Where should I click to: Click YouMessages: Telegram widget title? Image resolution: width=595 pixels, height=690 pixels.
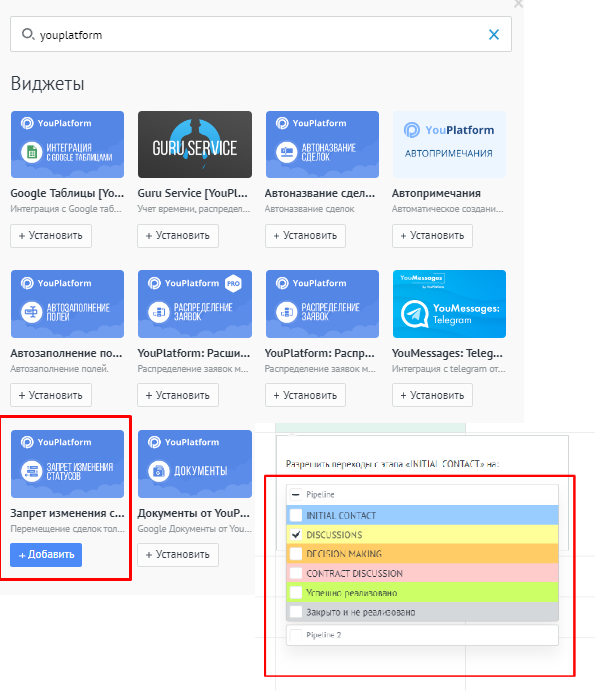(x=447, y=353)
